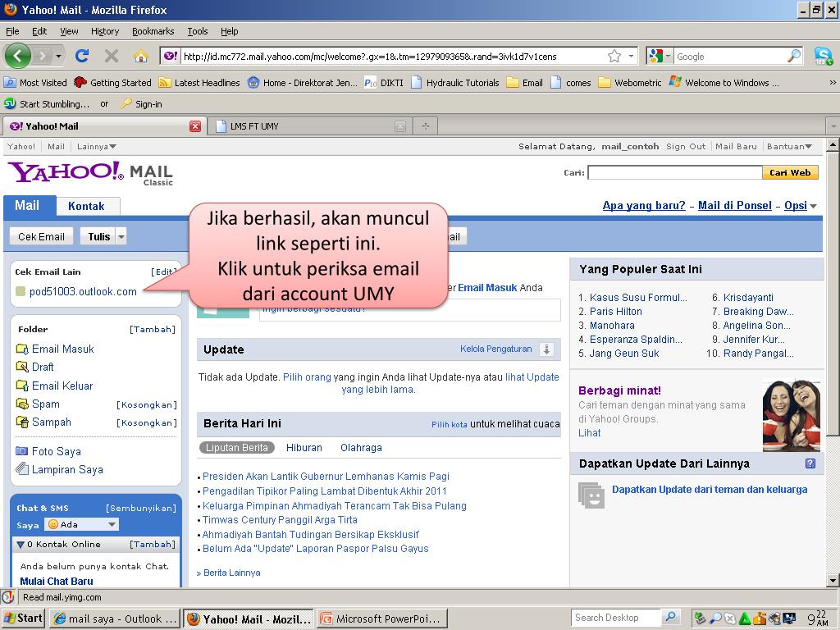This screenshot has height=630, width=840.
Task: Switch to the LMS FT UMY tab
Action: click(x=309, y=126)
